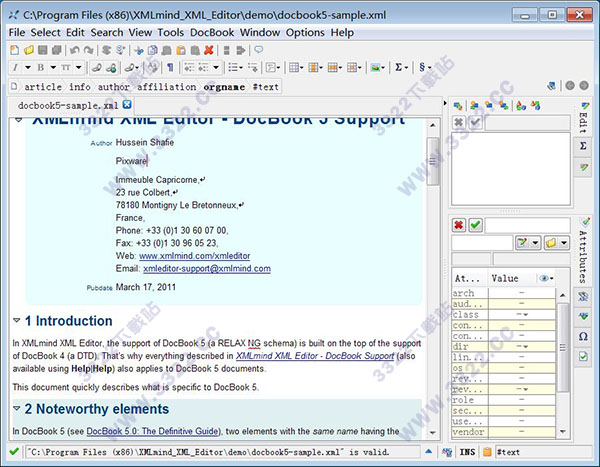600x467 pixels.
Task: Confirm attribute value with the green check button
Action: pos(475,225)
